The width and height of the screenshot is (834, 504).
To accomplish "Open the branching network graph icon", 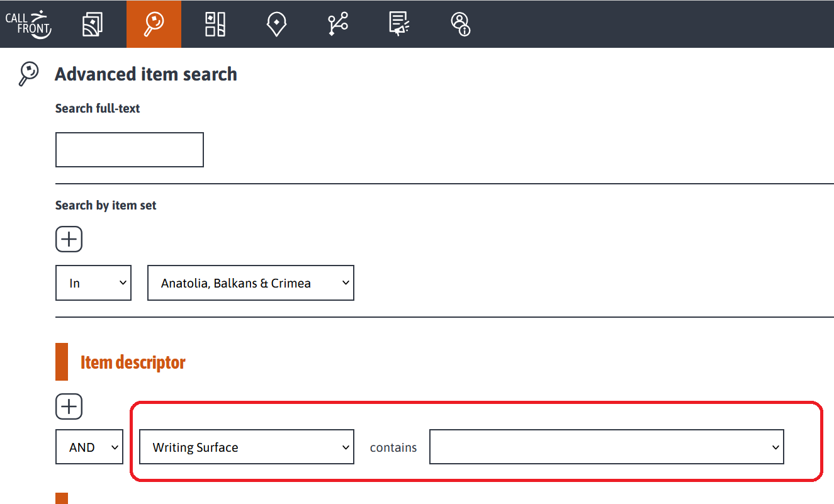I will pos(338,25).
